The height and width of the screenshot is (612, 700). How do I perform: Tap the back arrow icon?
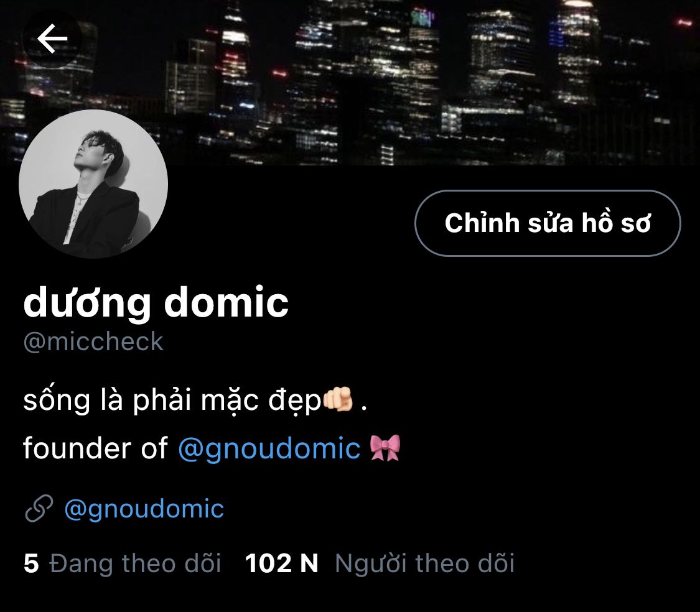pyautogui.click(x=52, y=39)
